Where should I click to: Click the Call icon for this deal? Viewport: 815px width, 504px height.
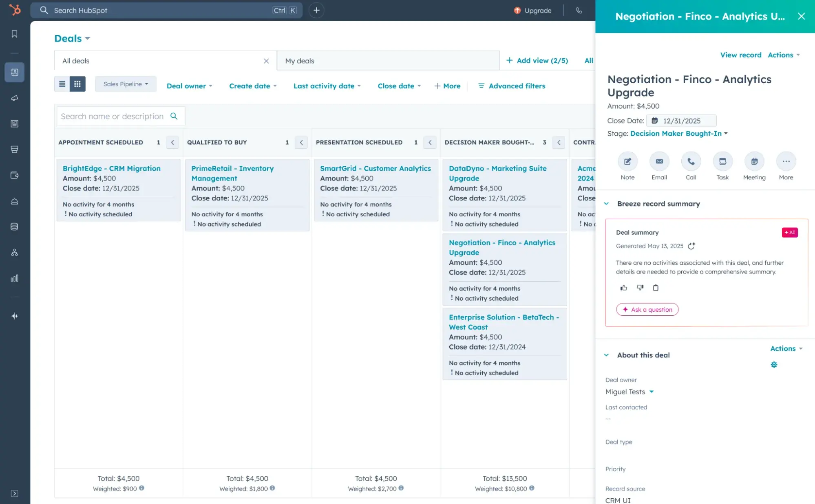pos(691,161)
